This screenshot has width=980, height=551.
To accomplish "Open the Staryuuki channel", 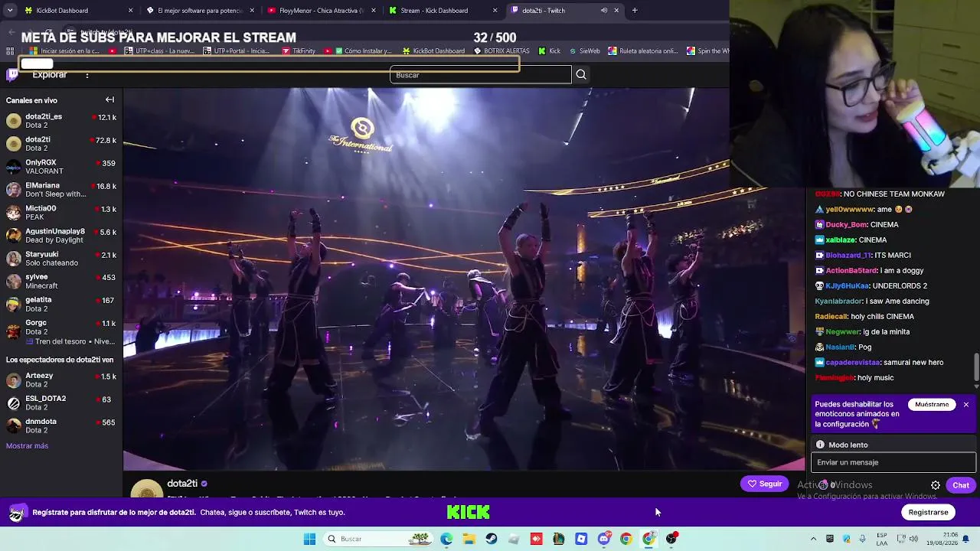I will (x=61, y=259).
